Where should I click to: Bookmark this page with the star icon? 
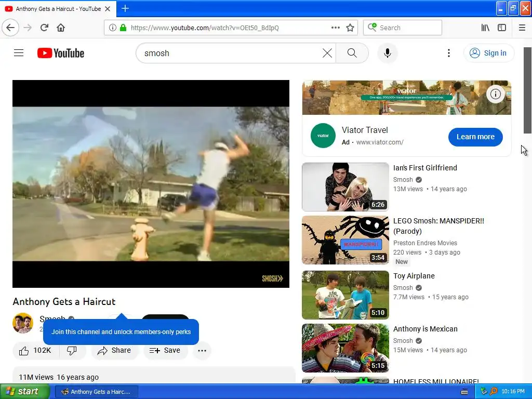350,28
